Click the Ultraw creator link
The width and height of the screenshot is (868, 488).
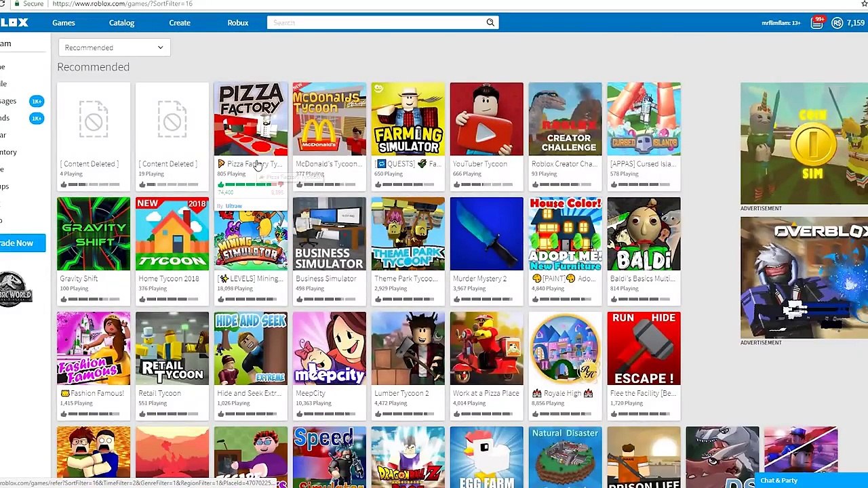click(x=233, y=206)
